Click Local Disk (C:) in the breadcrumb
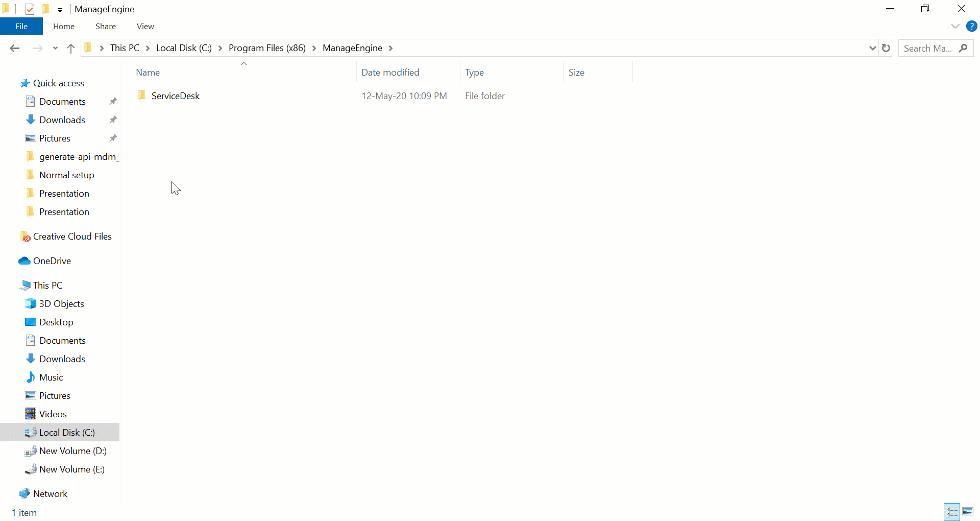 184,48
